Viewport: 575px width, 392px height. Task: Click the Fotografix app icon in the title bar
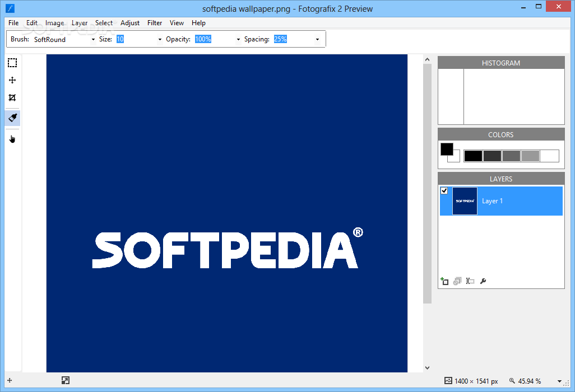coord(10,8)
